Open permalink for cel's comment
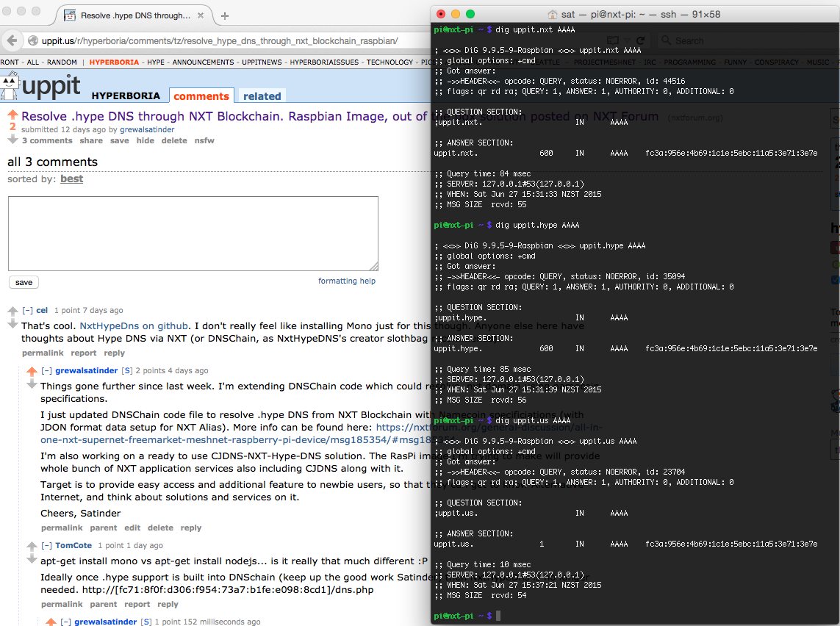Viewport: 840px width, 626px height. tap(43, 353)
